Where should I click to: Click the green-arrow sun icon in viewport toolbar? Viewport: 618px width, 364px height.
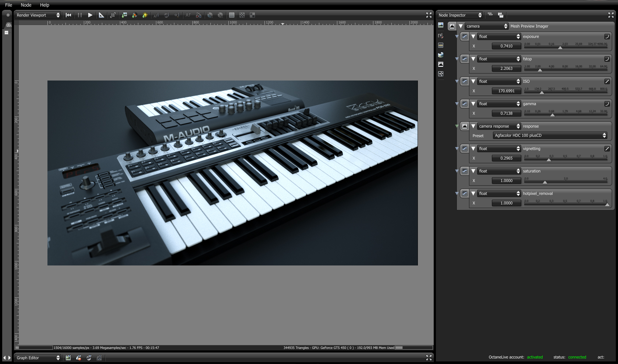[x=145, y=15]
